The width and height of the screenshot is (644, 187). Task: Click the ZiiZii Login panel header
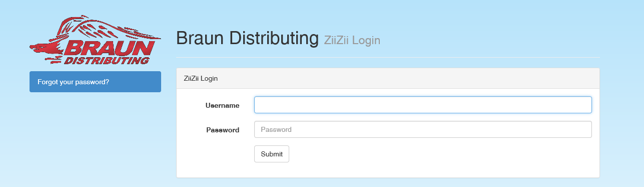coord(388,79)
